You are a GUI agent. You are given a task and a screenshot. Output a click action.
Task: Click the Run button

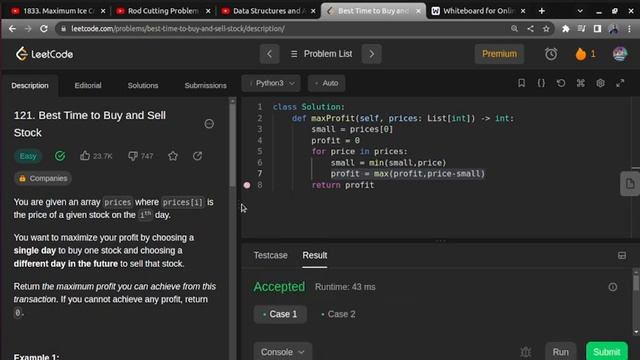point(560,351)
